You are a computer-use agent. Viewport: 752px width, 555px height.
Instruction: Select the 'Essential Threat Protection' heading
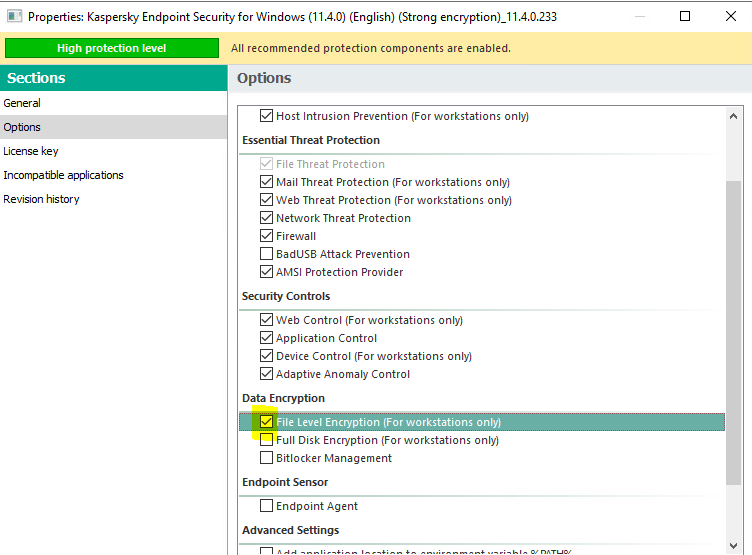coord(311,140)
